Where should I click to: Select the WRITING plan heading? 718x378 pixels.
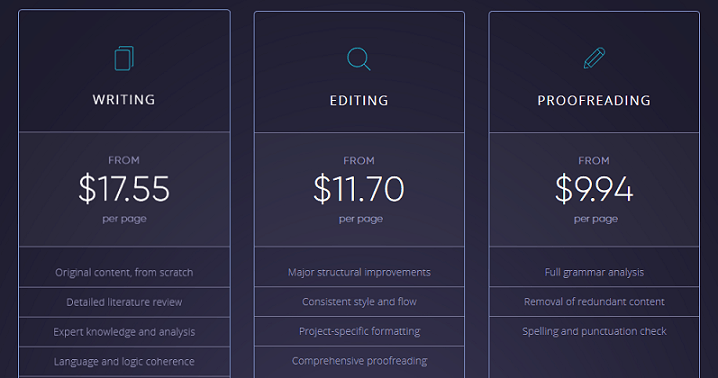[x=124, y=99]
